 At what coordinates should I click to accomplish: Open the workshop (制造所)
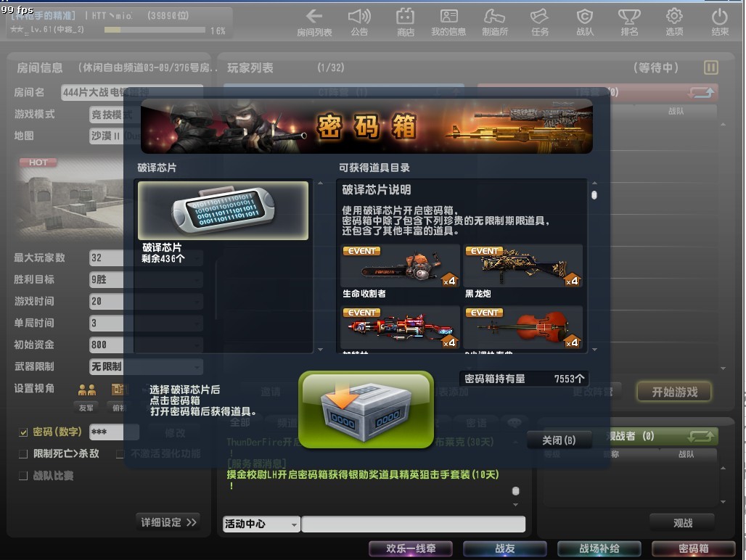click(495, 22)
